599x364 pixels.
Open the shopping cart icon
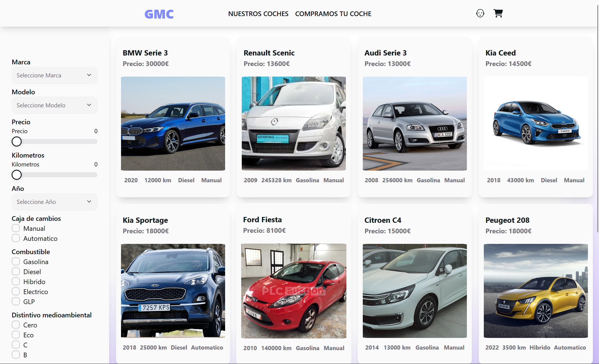[498, 13]
